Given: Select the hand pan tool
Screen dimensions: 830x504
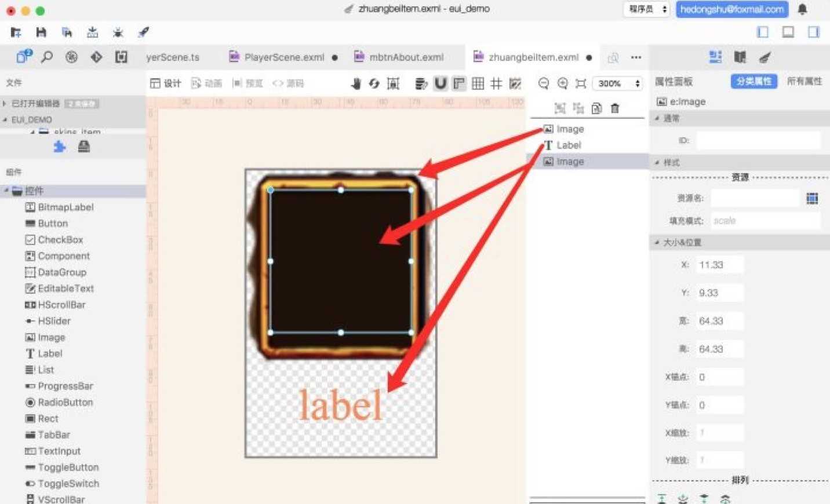Looking at the screenshot, I should click(356, 83).
